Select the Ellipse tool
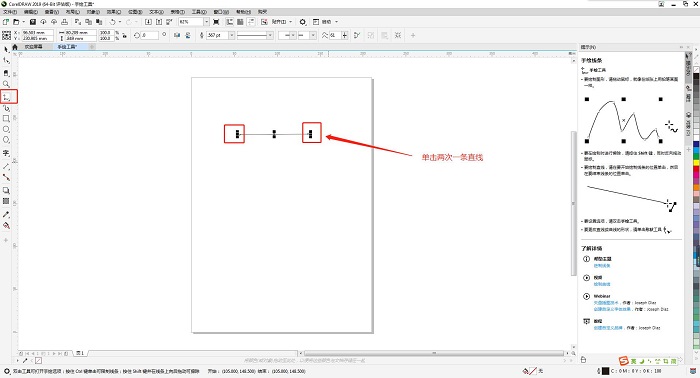Image resolution: width=700 pixels, height=378 pixels. pyautogui.click(x=6, y=129)
